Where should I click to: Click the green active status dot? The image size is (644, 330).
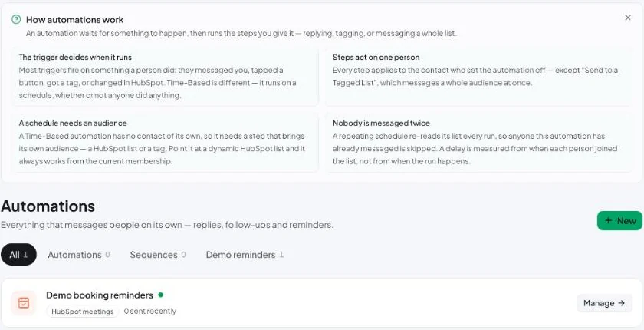click(160, 295)
